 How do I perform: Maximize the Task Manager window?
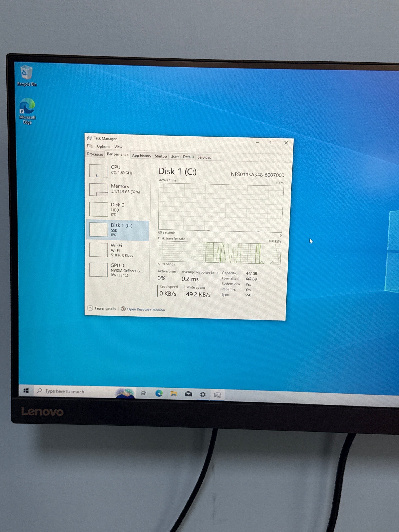(272, 143)
